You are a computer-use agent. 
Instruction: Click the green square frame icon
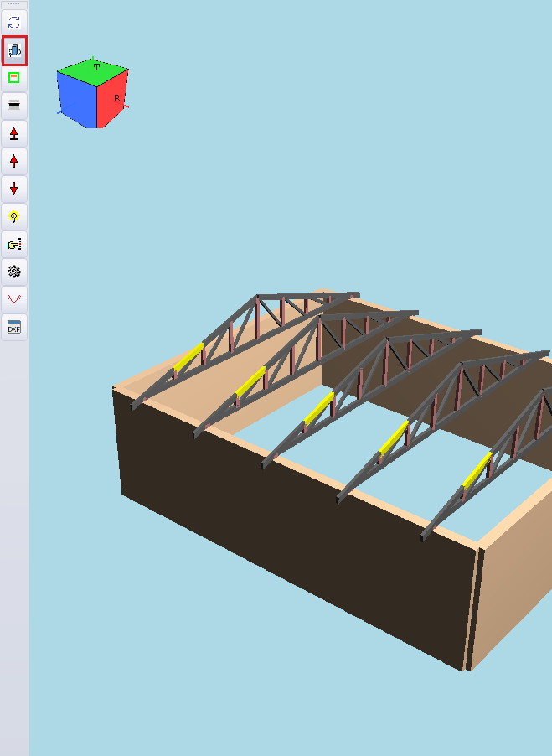coord(14,78)
